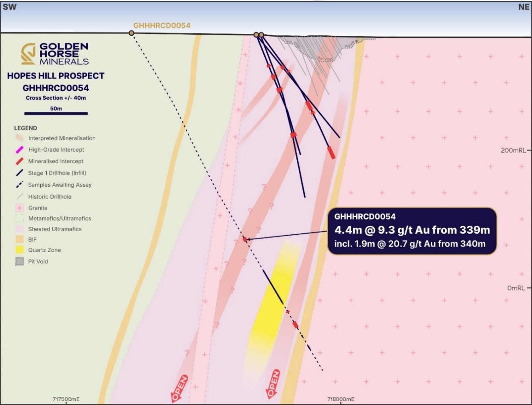Click the Interpreted Mineralisation legend text
532x405 pixels.
click(x=62, y=138)
